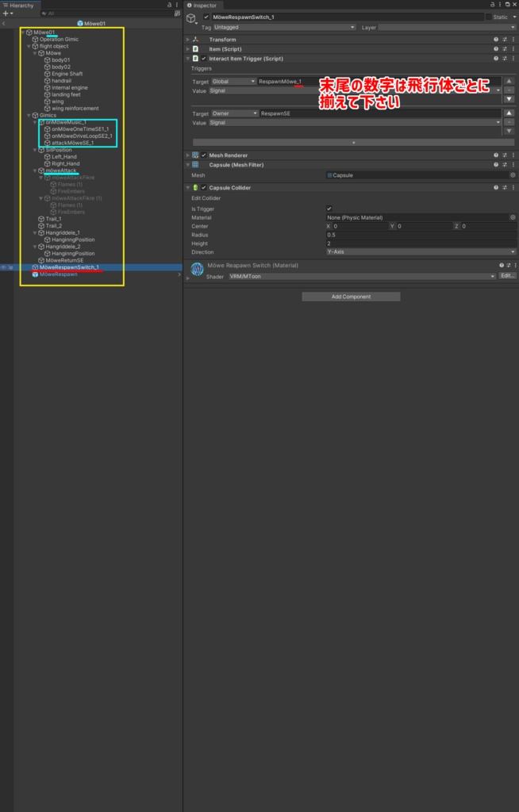Click the Möwe Reapawn Switch material preview
Screen dimensions: 519x812
(x=197, y=269)
